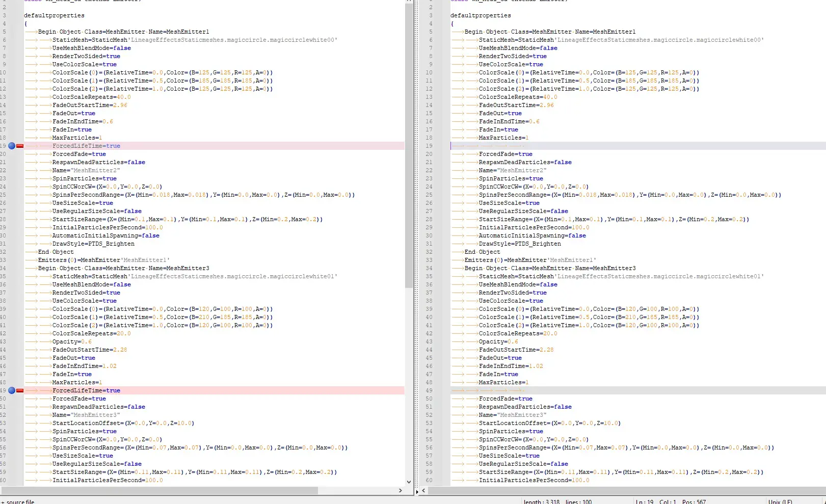Click red minus diff marker on line 19
This screenshot has width=826, height=504.
coord(20,146)
